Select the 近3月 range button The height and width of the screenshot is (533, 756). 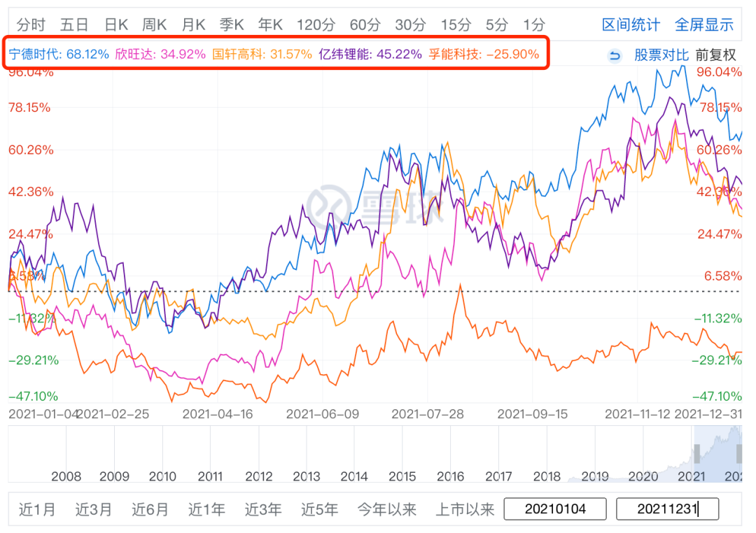point(94,509)
